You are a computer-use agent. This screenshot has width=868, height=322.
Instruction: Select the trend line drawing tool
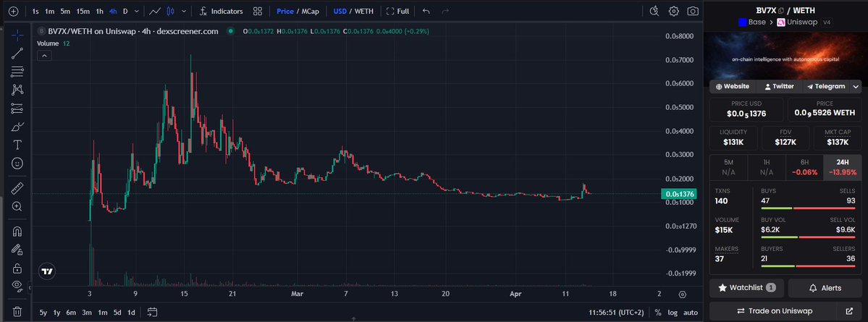click(17, 53)
